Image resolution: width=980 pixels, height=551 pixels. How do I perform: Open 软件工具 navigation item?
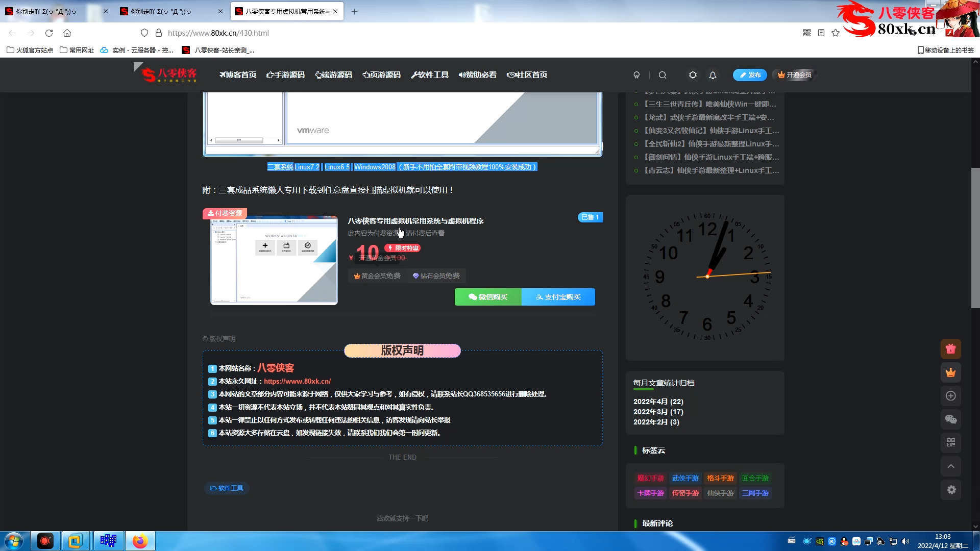430,75
